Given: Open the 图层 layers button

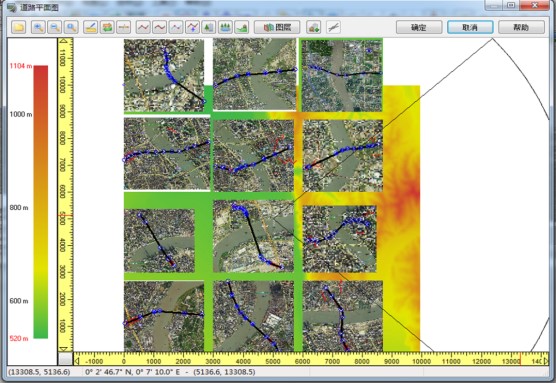Looking at the screenshot, I should tap(277, 27).
